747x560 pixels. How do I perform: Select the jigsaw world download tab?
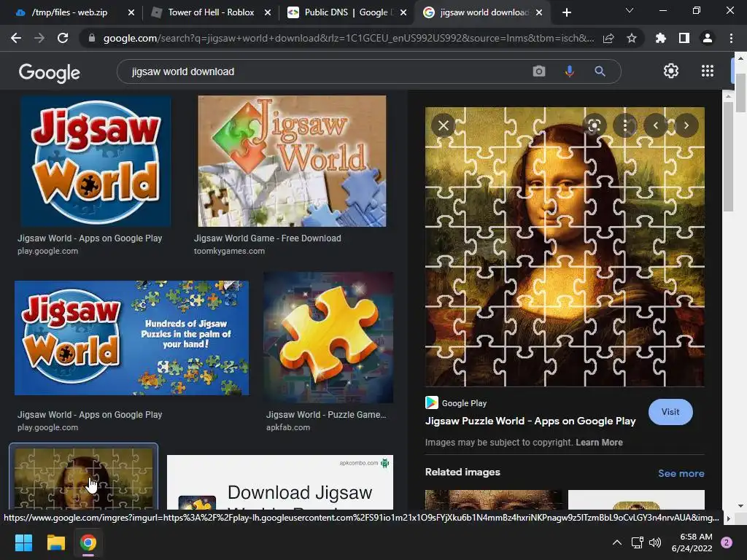484,12
